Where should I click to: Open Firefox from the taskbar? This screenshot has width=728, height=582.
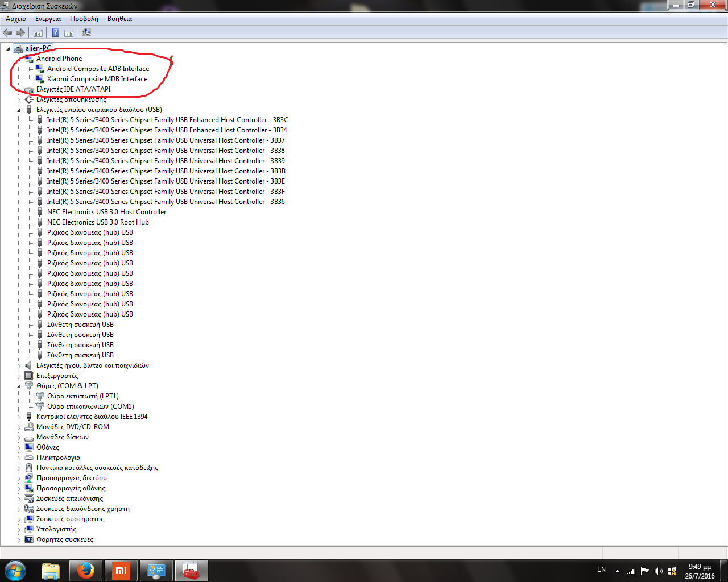(86, 571)
